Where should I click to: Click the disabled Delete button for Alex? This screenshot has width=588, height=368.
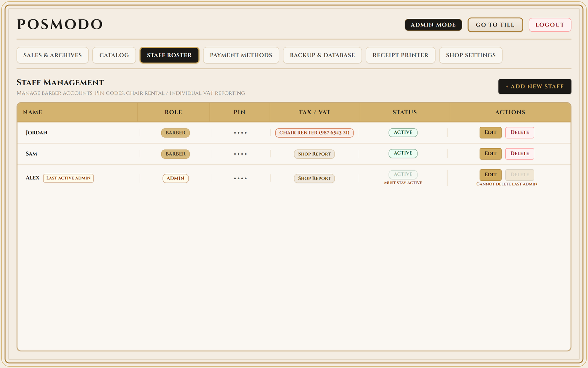tap(520, 175)
